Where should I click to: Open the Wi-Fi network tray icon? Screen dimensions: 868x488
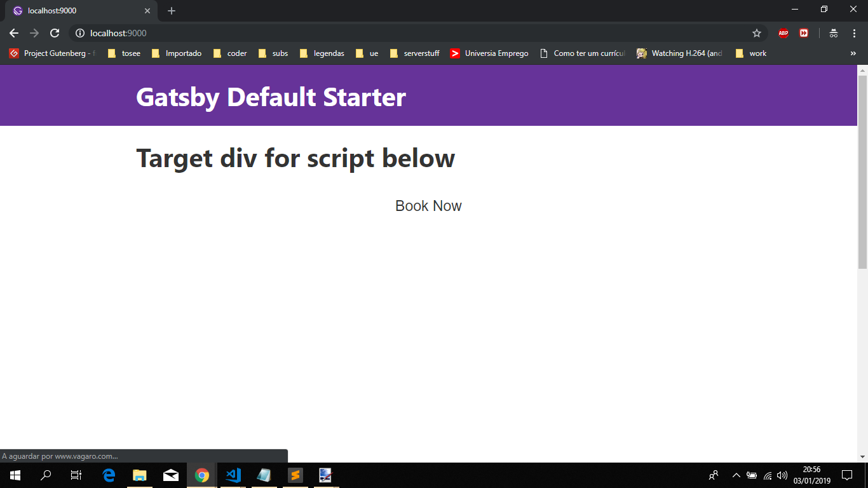point(768,475)
